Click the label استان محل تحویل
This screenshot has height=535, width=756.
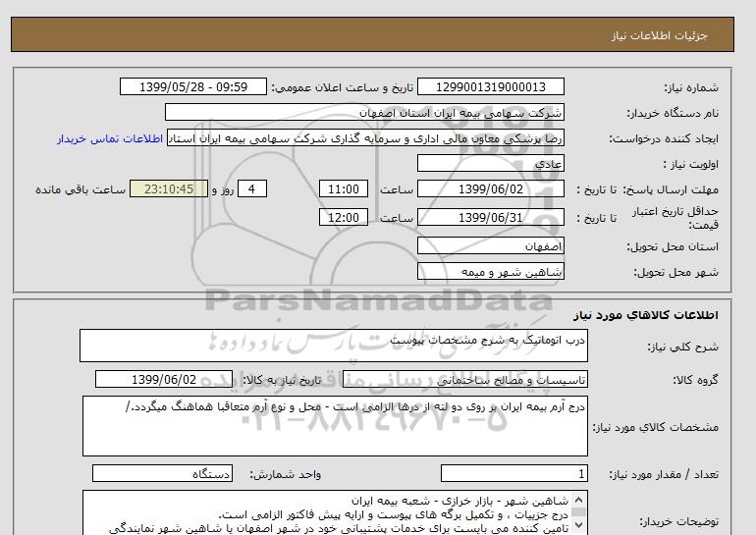point(673,246)
